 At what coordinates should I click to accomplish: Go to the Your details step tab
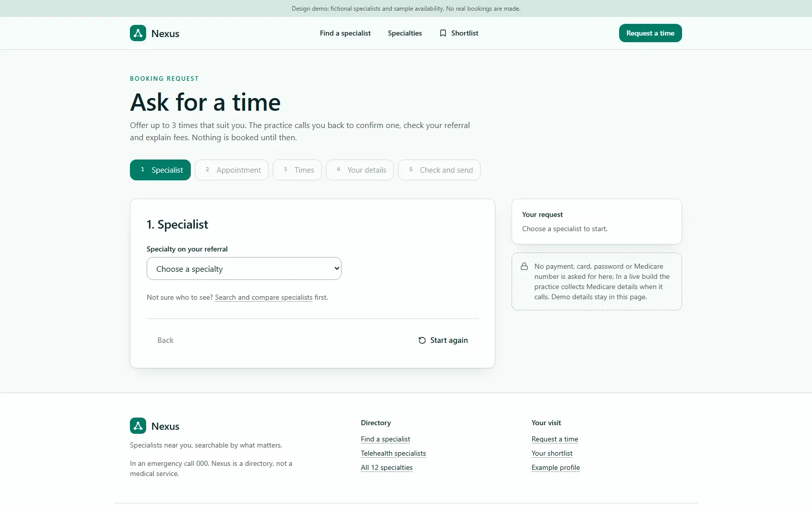pos(360,170)
